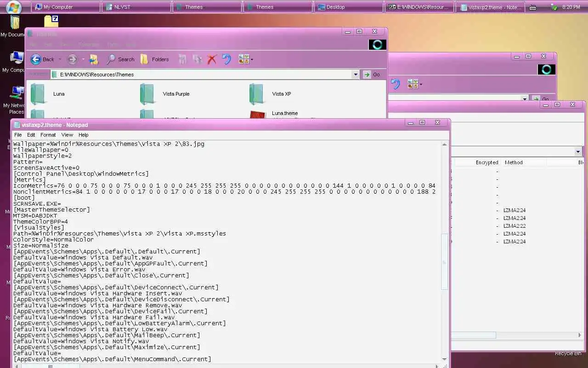Switch to 7-Zip E:\WINDOWS taskbar button
Screen dimensions: 588x368
(x=419, y=7)
